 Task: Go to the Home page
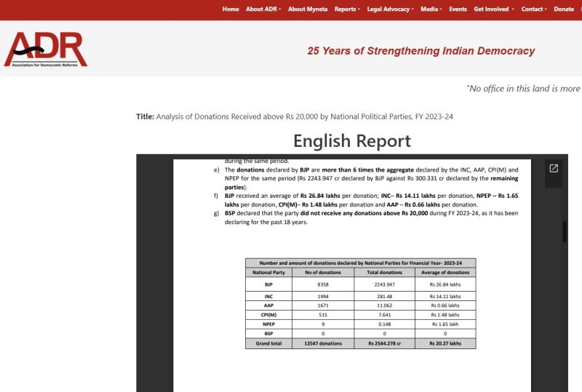tap(231, 9)
